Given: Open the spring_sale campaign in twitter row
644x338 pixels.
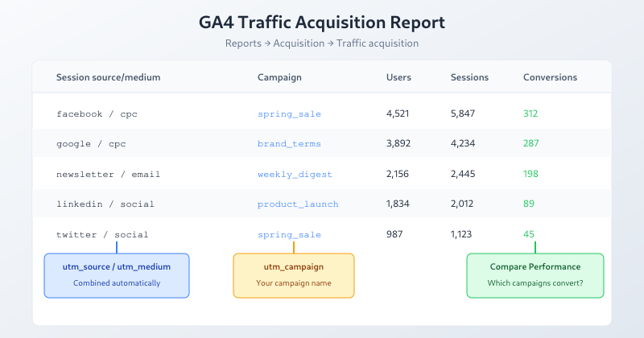Looking at the screenshot, I should [289, 234].
